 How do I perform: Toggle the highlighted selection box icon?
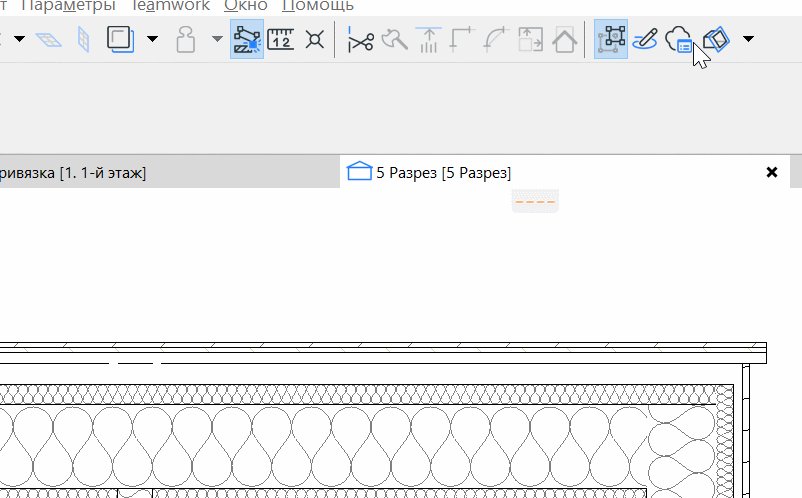pyautogui.click(x=611, y=39)
